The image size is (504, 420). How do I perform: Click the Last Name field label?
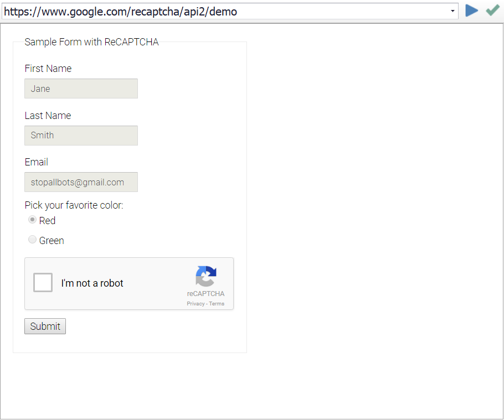pyautogui.click(x=48, y=115)
